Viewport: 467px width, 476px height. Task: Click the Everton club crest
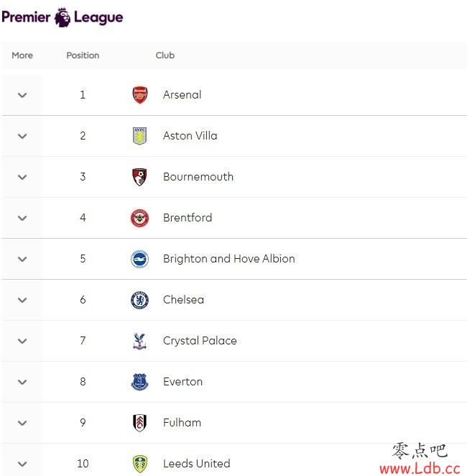coord(139,382)
